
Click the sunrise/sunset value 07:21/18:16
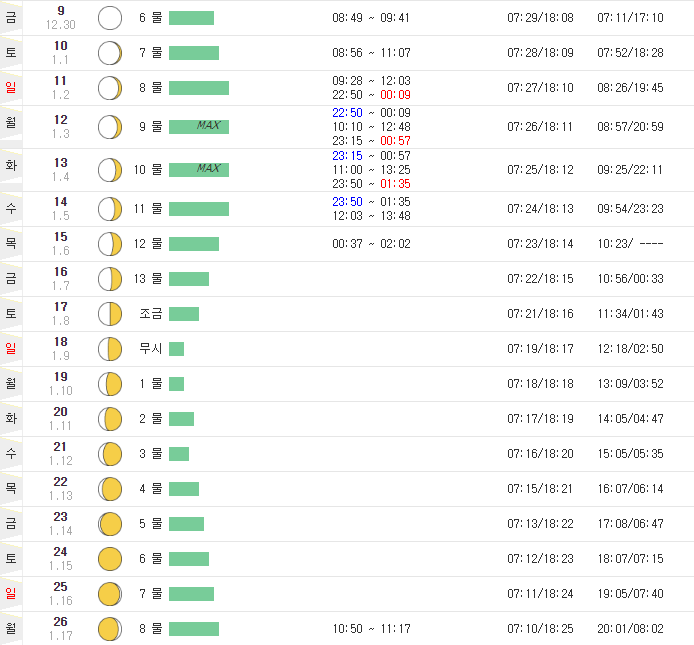[540, 314]
